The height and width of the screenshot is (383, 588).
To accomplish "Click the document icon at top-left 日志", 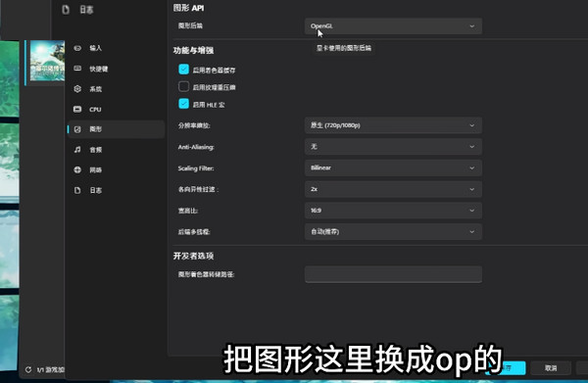I will pos(66,10).
